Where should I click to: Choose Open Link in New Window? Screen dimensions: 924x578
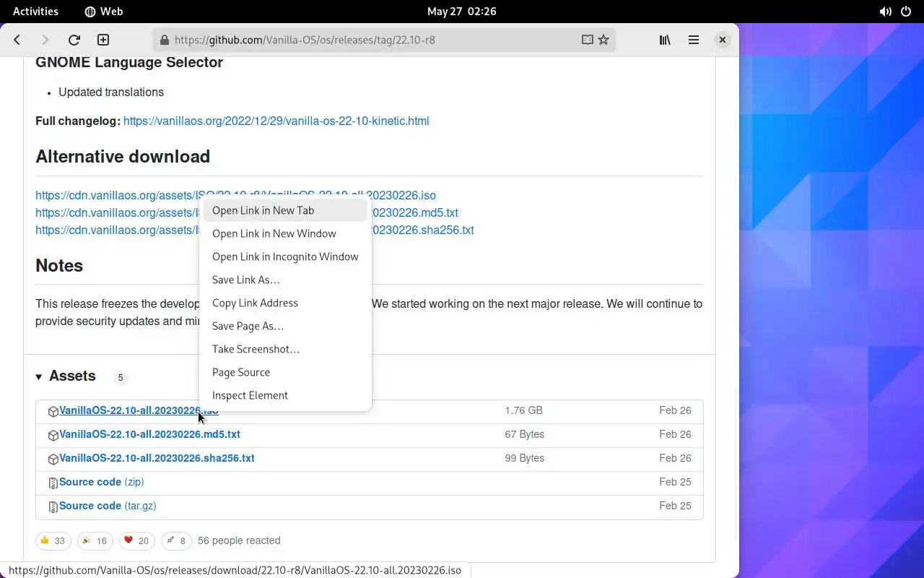[x=285, y=233]
